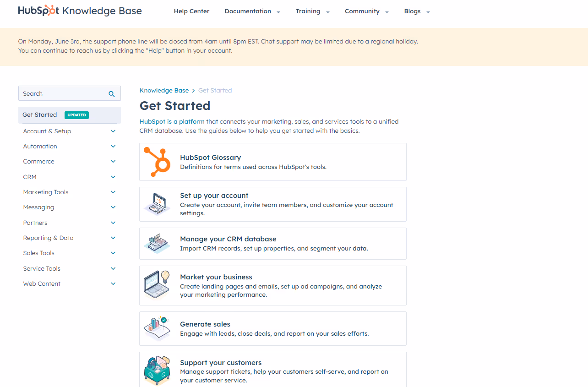Open the Web Content sidebar link

click(x=42, y=283)
